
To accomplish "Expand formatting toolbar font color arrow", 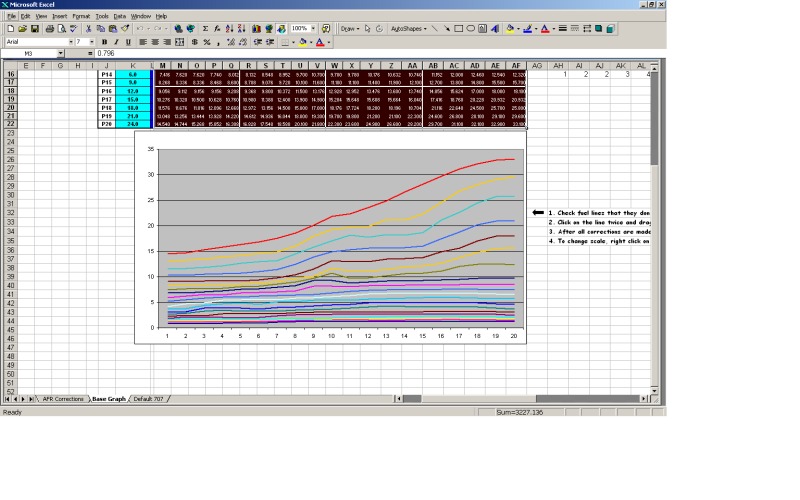I will tap(329, 42).
